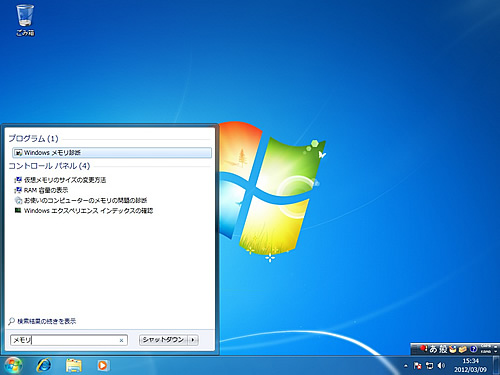
Task: Open the language bar options arrow
Action: (x=496, y=352)
